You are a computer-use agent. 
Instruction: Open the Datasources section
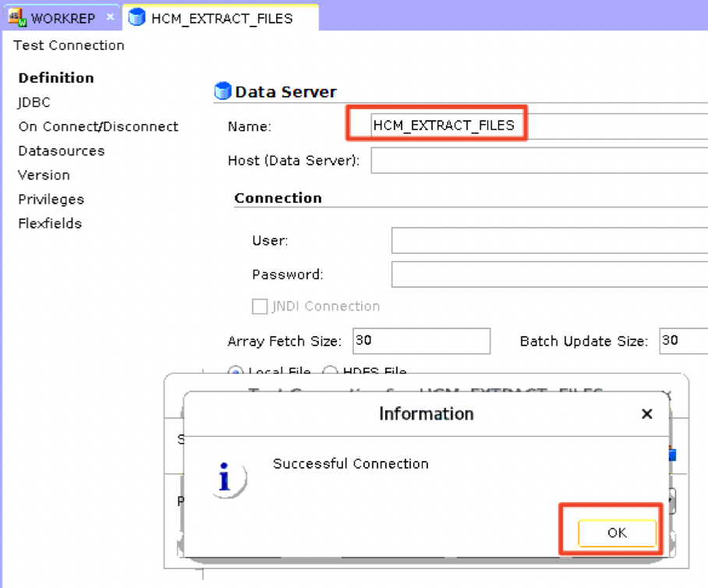click(61, 151)
